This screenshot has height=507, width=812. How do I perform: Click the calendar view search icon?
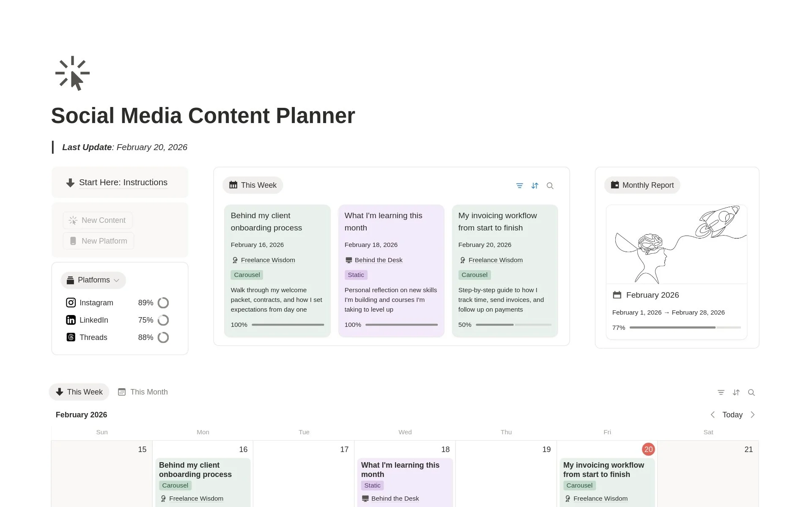pos(751,392)
